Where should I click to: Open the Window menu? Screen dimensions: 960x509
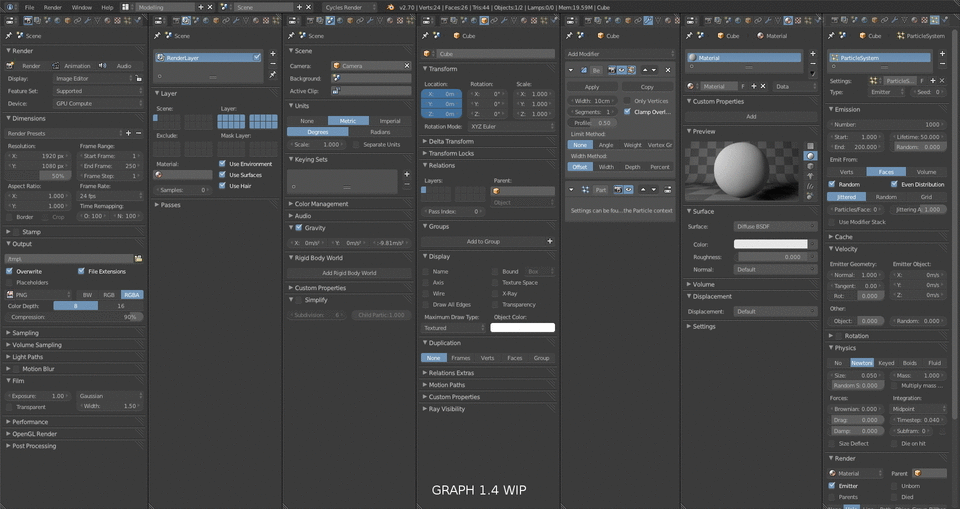click(x=81, y=7)
